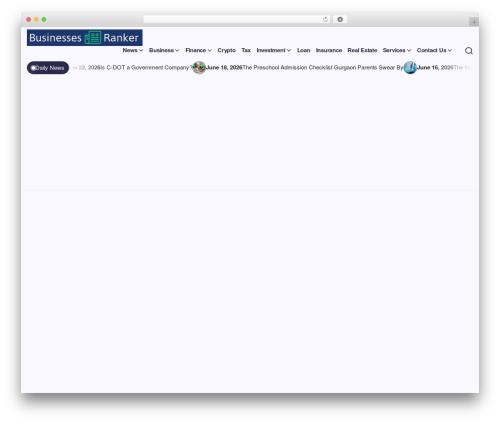Expand the Investment menu
This screenshot has width=500, height=423.
pyautogui.click(x=274, y=50)
